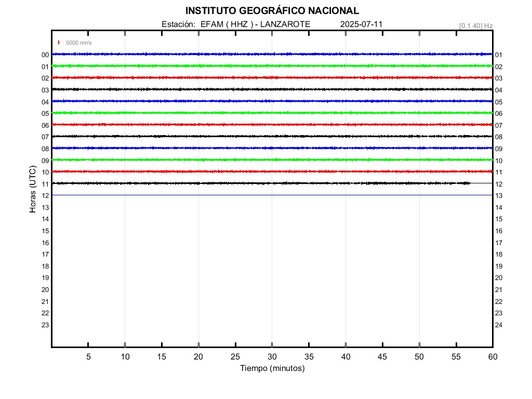Click end-hour label 16 on right axis
Viewport: 532px width, 399px height.
499,231
